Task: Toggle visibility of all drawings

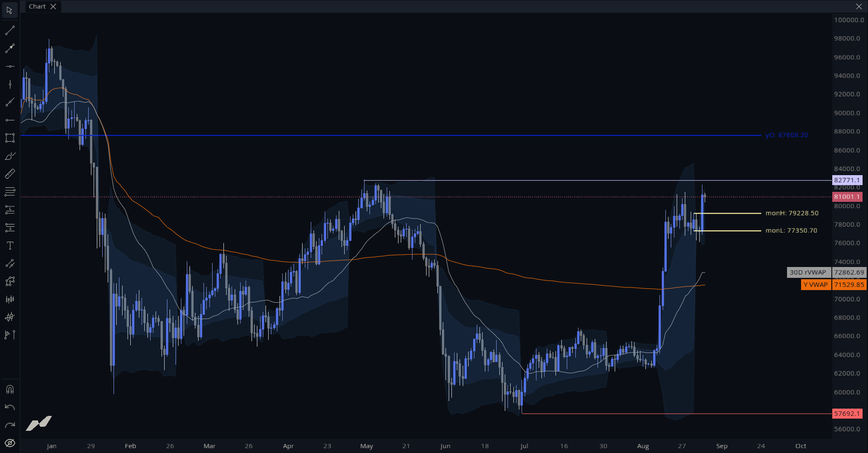Action: click(9, 443)
